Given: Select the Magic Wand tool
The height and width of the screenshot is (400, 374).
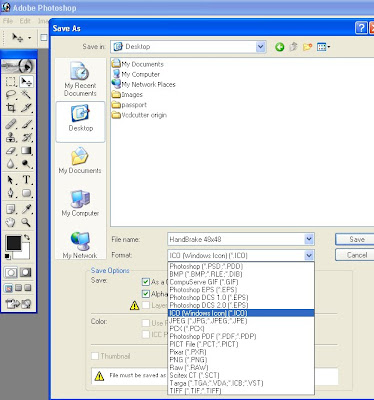Looking at the screenshot, I should coord(26,94).
